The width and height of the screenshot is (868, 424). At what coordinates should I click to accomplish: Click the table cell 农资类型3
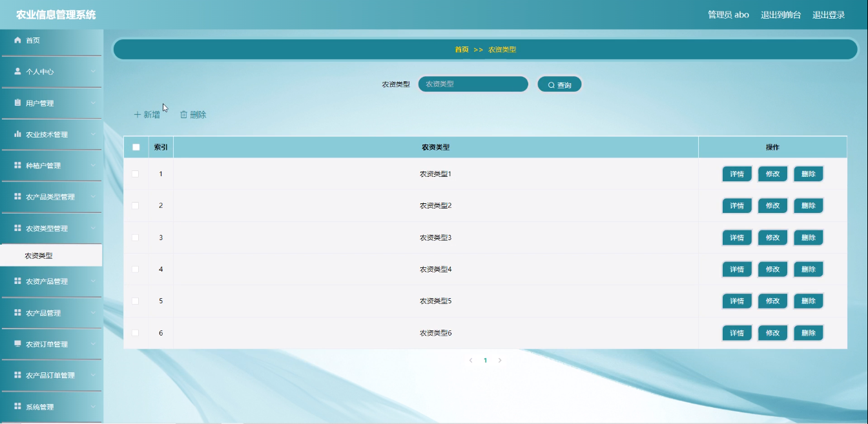(x=435, y=237)
